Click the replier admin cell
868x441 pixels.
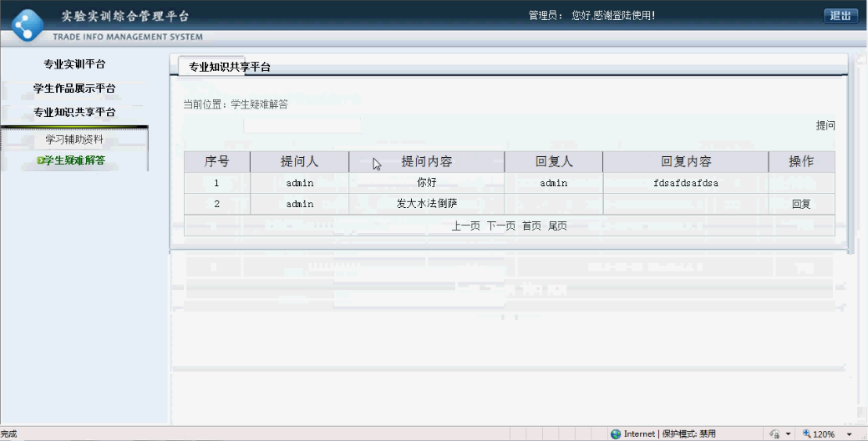coord(554,183)
